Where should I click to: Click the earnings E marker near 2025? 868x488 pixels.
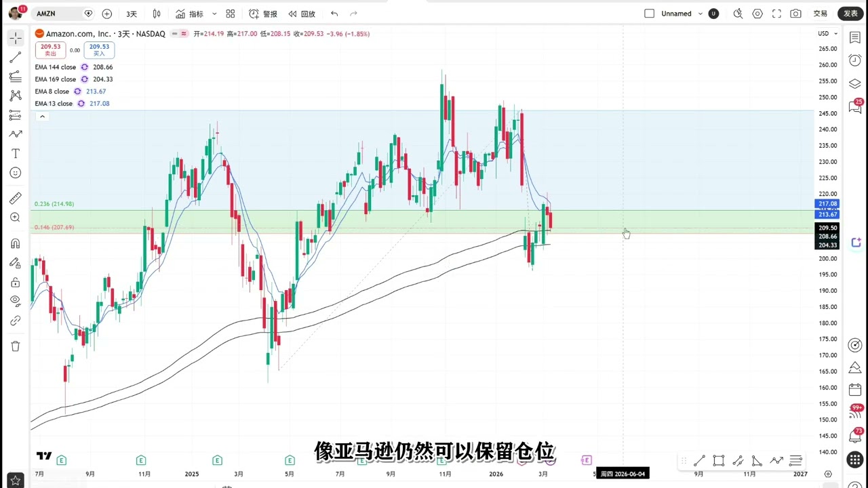click(217, 460)
